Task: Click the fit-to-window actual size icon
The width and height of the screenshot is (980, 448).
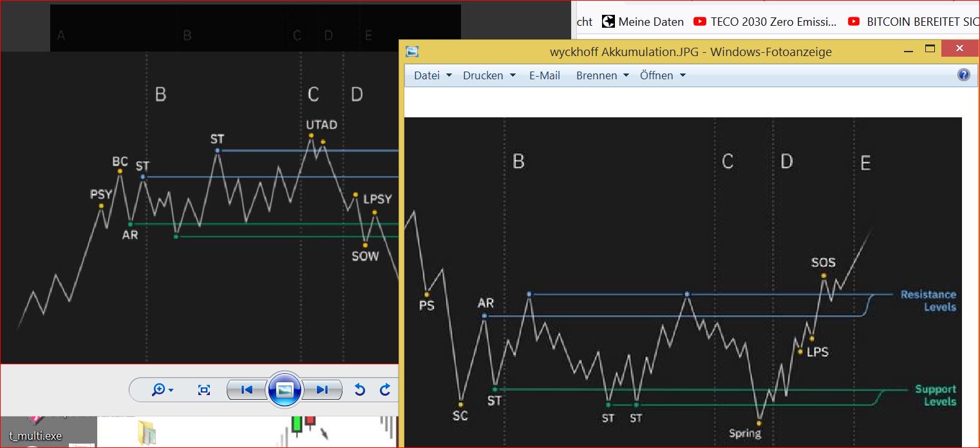Action: click(204, 389)
